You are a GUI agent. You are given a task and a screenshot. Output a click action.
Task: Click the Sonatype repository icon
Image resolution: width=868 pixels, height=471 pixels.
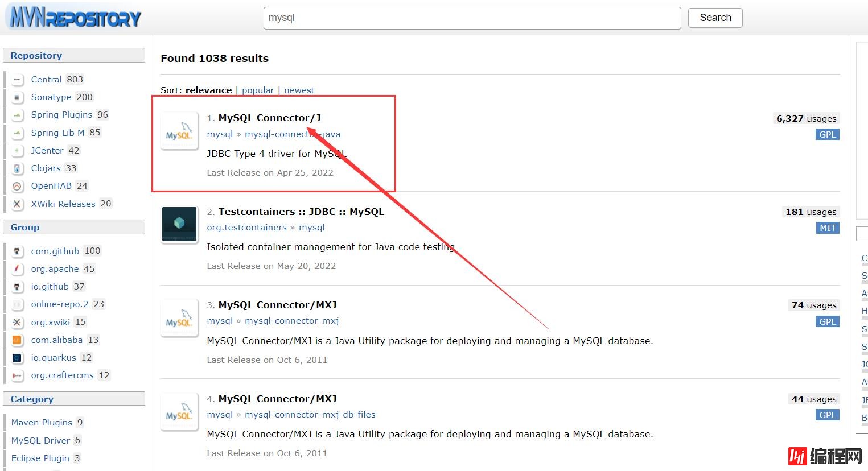coord(17,97)
